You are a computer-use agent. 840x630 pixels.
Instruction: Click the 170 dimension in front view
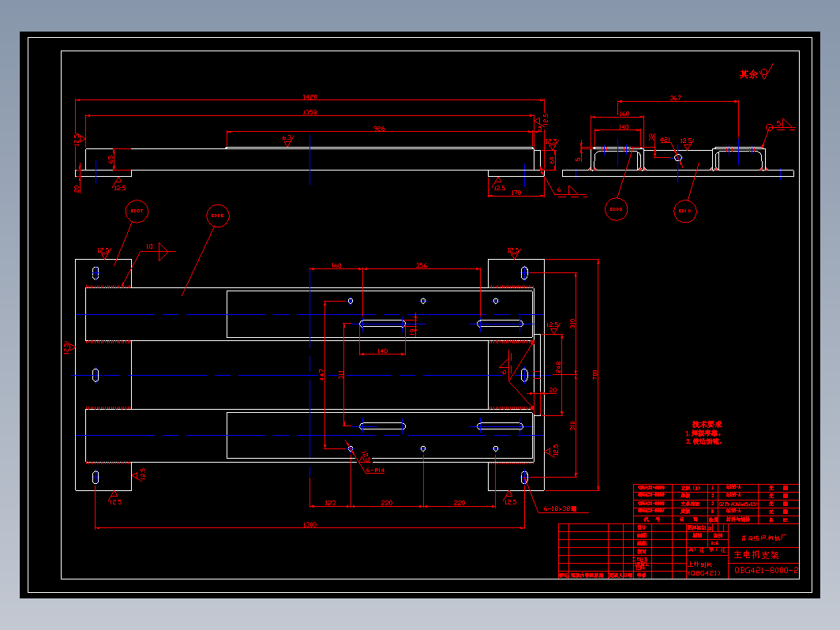(516, 193)
